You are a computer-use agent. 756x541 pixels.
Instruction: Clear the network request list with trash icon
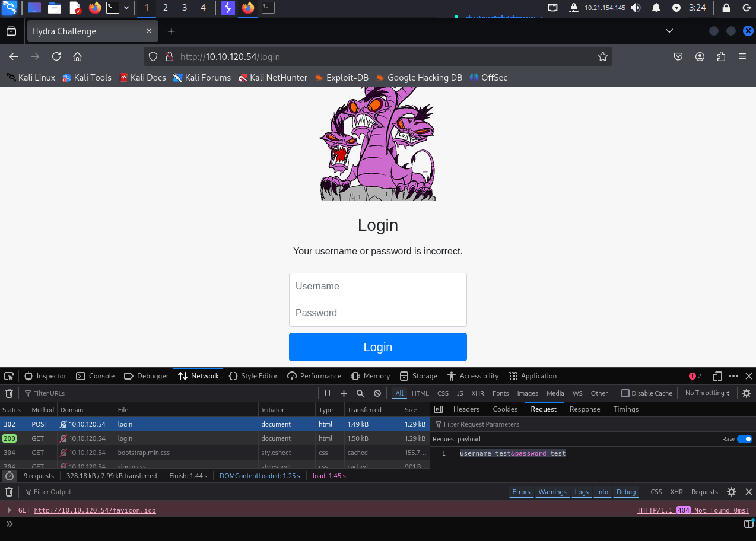9,393
